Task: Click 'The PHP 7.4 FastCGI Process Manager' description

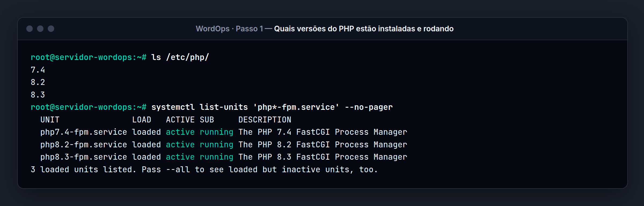Action: pyautogui.click(x=323, y=132)
